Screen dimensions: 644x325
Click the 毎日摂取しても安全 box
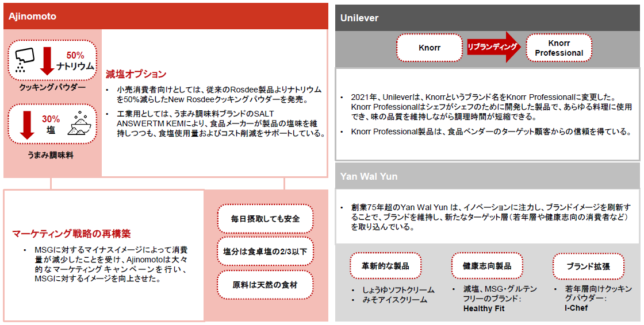(265, 219)
